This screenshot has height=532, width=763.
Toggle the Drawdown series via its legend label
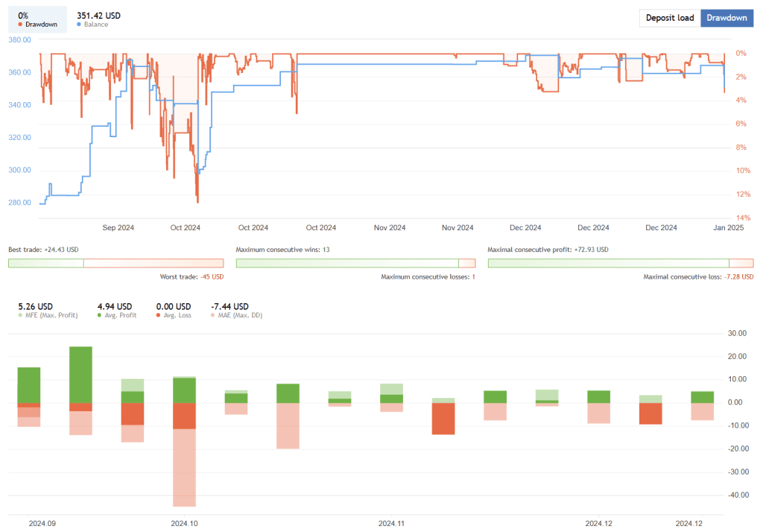coord(42,25)
